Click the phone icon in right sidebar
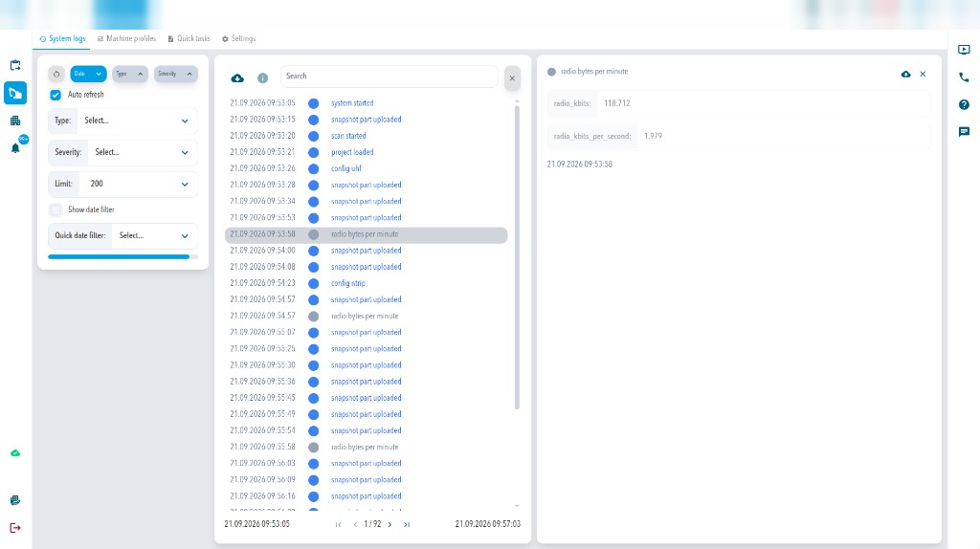Viewport: 980px width, 549px height. coord(964,77)
